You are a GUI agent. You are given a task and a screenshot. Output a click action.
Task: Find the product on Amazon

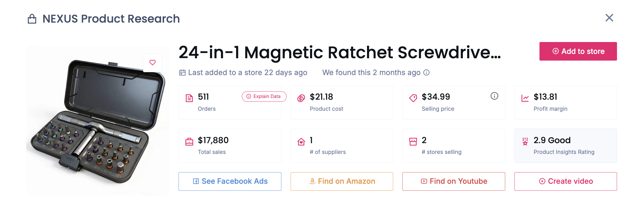342,181
